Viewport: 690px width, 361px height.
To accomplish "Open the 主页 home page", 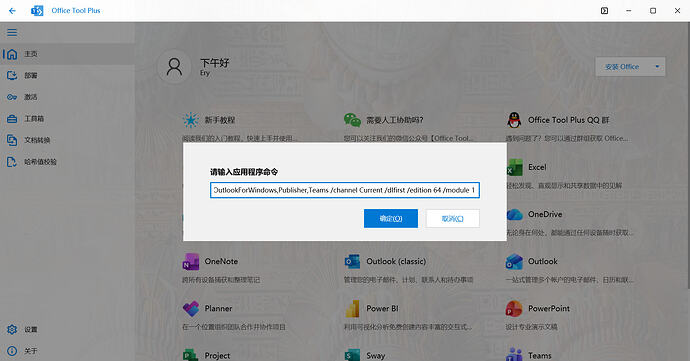I will tap(67, 54).
